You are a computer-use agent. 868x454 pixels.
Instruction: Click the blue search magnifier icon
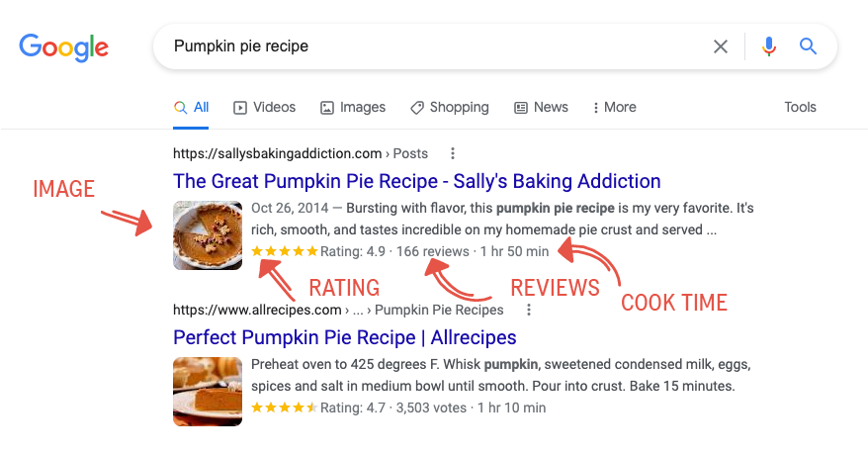click(x=808, y=46)
